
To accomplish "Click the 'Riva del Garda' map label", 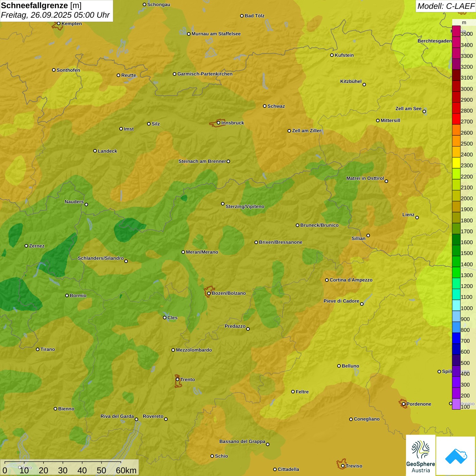I will pyautogui.click(x=117, y=416).
